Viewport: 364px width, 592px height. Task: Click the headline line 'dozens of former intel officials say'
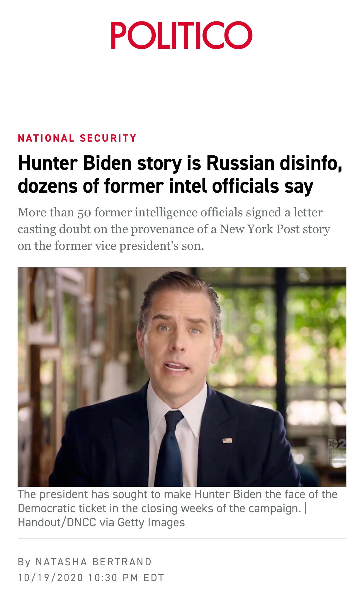pyautogui.click(x=166, y=186)
